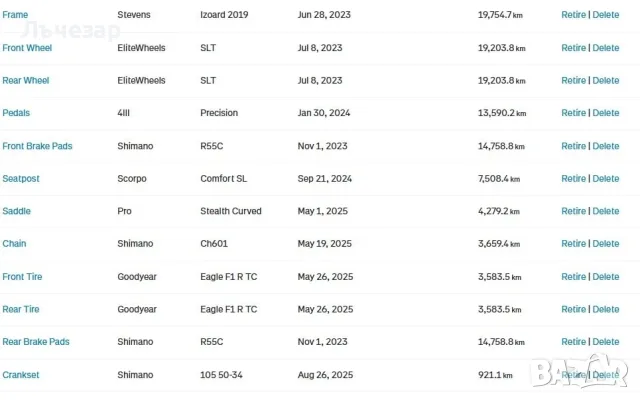Open the Pedals component link
The height and width of the screenshot is (400, 640).
tap(16, 113)
